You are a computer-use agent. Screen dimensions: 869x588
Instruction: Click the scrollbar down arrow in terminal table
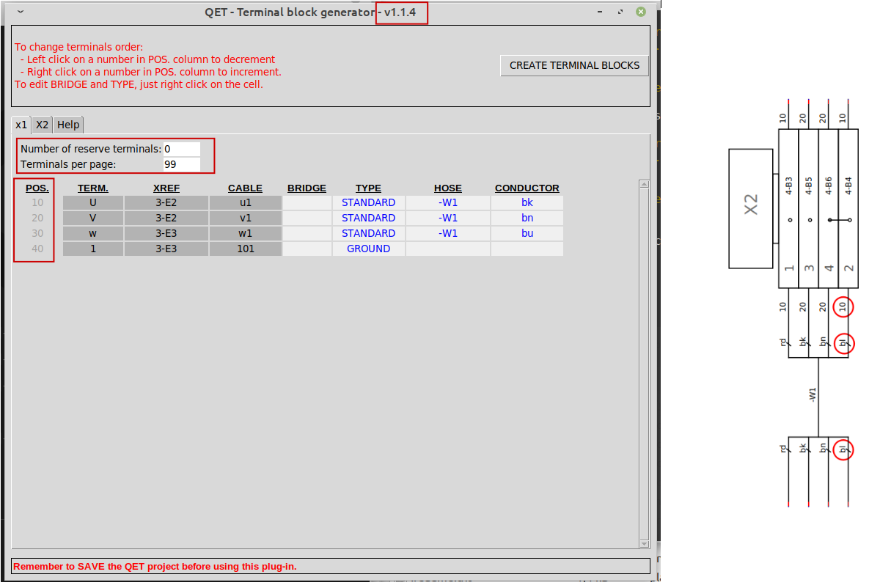click(644, 543)
